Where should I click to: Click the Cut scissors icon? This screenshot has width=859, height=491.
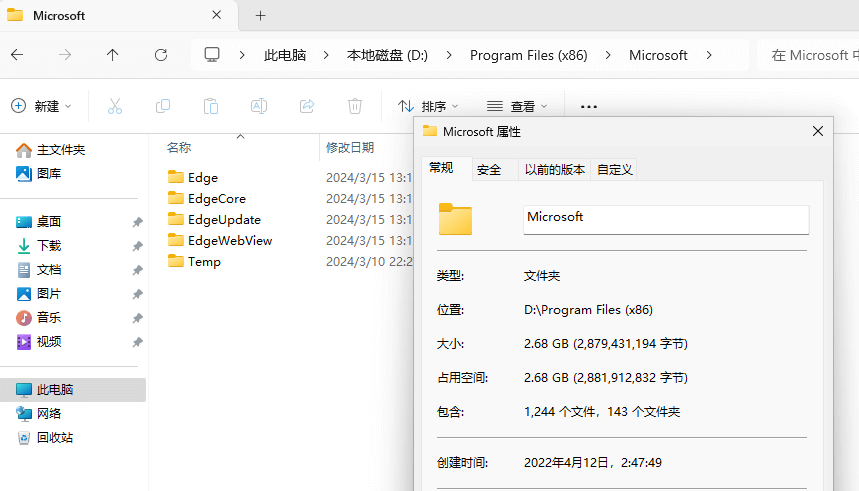pyautogui.click(x=115, y=106)
